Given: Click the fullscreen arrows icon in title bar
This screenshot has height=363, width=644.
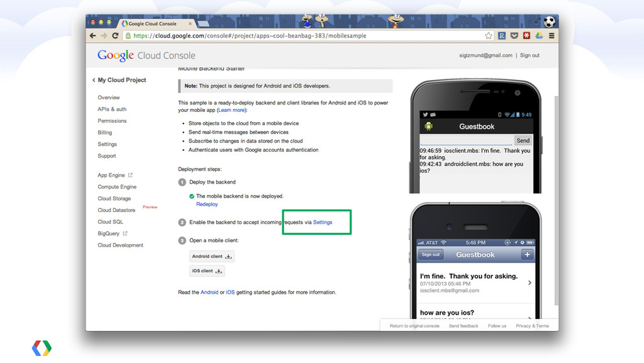Looking at the screenshot, I should (537, 21).
